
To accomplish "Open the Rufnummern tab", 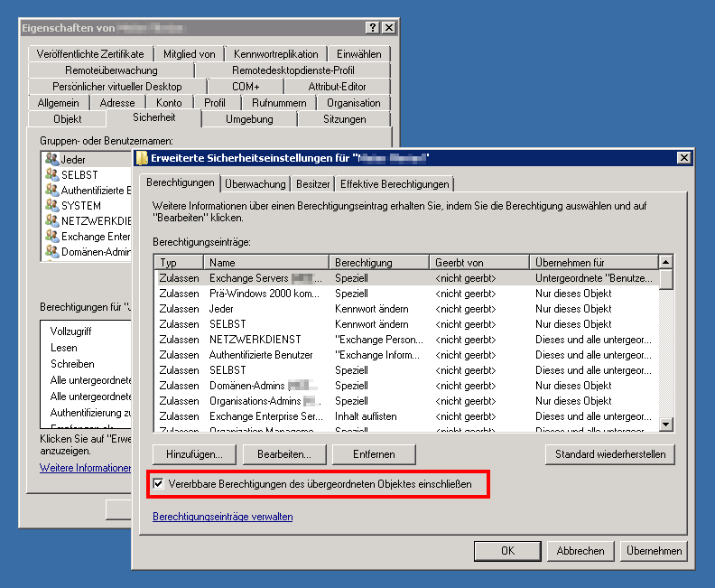I will click(x=279, y=103).
